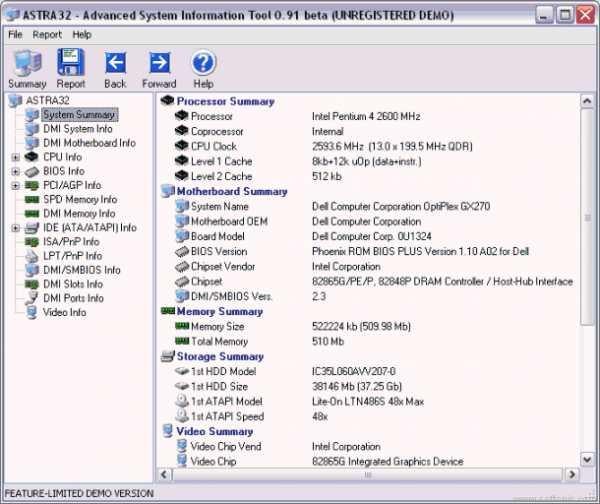The width and height of the screenshot is (600, 504).
Task: Click the vertical scrollbar down arrow
Action: click(587, 459)
